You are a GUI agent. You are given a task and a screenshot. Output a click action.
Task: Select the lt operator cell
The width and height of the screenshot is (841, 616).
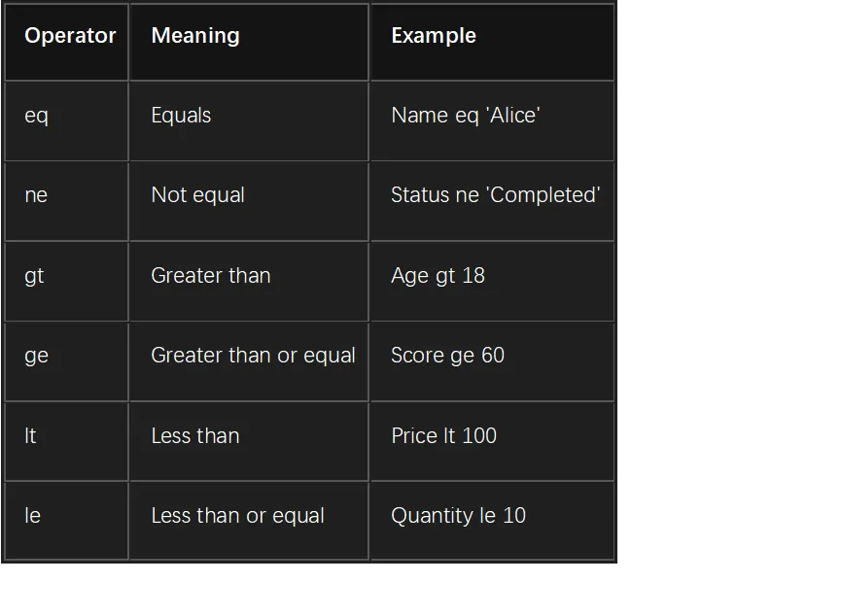pyautogui.click(x=66, y=442)
